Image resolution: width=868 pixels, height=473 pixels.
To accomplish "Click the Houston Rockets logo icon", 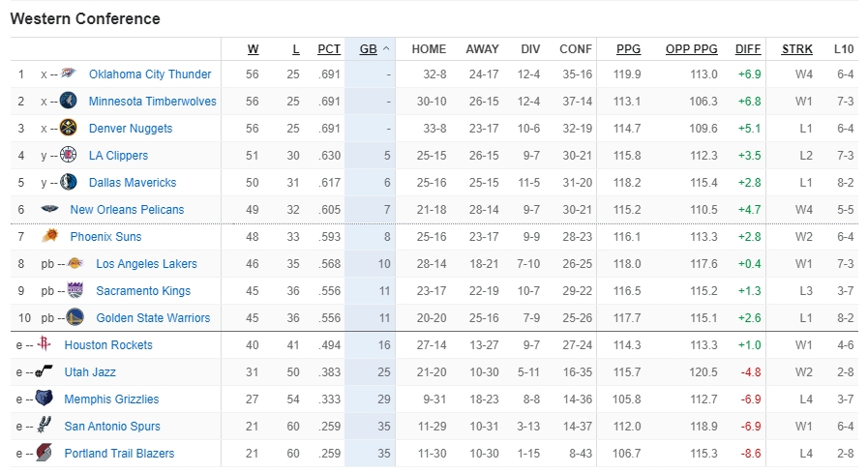I will pos(45,344).
